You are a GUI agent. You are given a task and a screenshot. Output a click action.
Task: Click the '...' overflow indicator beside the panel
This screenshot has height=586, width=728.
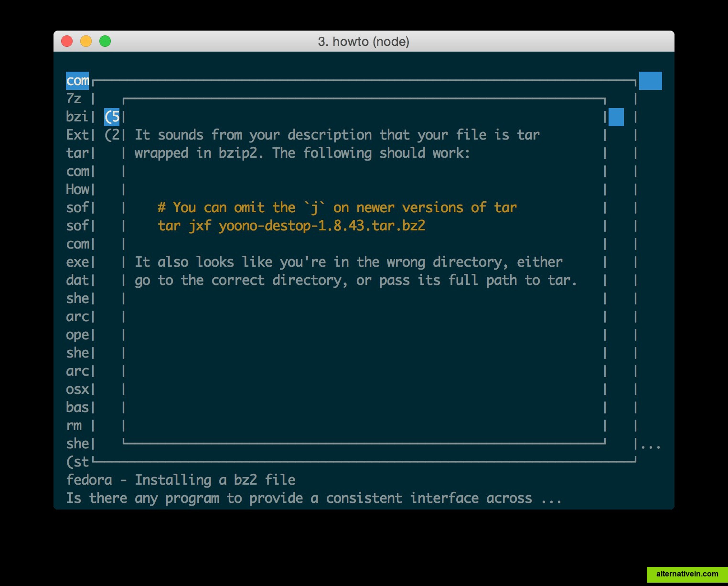[651, 447]
